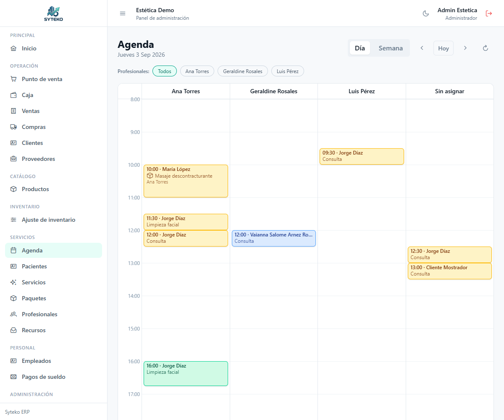Click the Sin asignar column header
This screenshot has height=420, width=504.
(450, 91)
